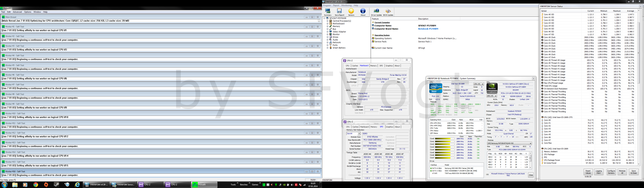The image size is (644, 188).
Task: Click the Windows Start orb
Action: pyautogui.click(x=4, y=185)
